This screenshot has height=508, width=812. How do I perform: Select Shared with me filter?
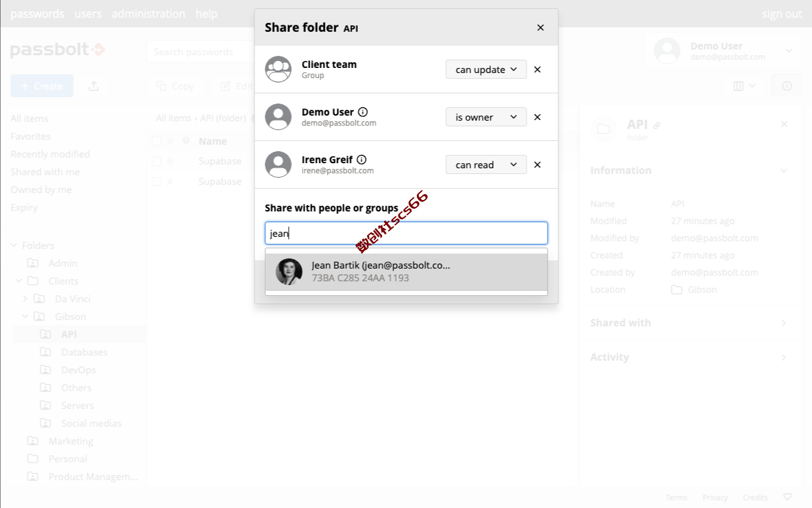click(45, 171)
